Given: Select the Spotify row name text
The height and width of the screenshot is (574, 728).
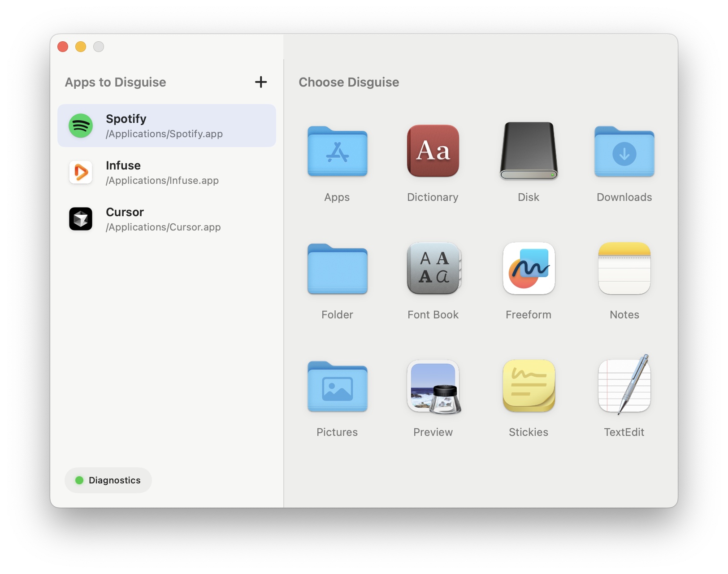Looking at the screenshot, I should (x=126, y=119).
